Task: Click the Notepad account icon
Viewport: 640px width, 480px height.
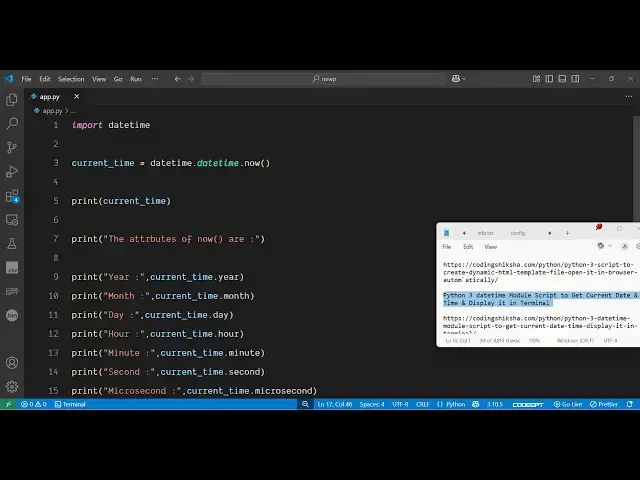Action: [x=624, y=246]
